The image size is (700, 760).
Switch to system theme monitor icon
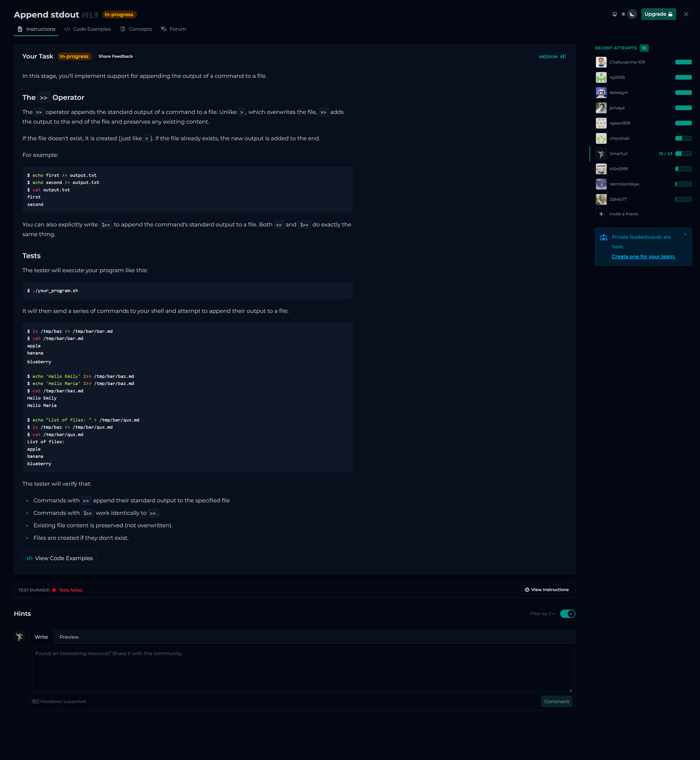(x=614, y=14)
